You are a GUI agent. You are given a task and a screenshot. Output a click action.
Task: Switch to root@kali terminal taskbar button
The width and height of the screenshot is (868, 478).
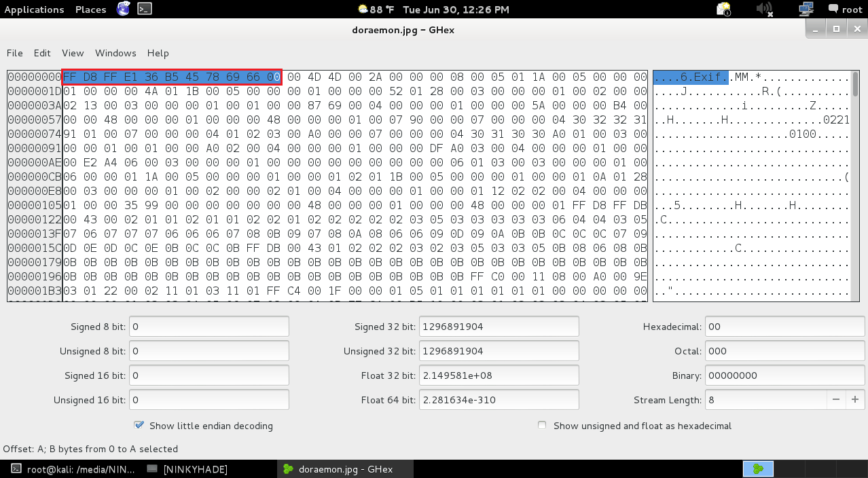coord(73,468)
